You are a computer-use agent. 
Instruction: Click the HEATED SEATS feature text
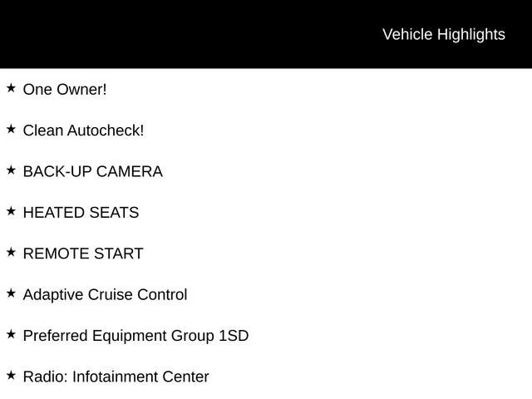(x=81, y=213)
